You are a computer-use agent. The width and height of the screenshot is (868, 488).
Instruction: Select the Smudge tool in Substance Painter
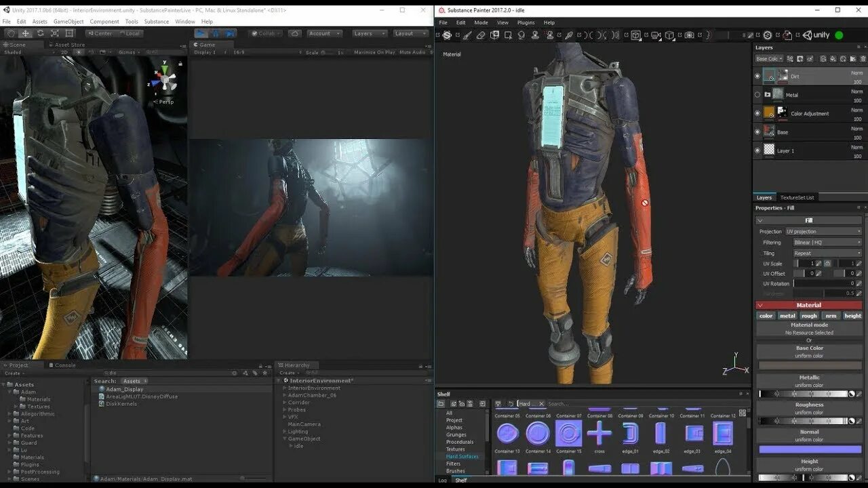(x=521, y=35)
